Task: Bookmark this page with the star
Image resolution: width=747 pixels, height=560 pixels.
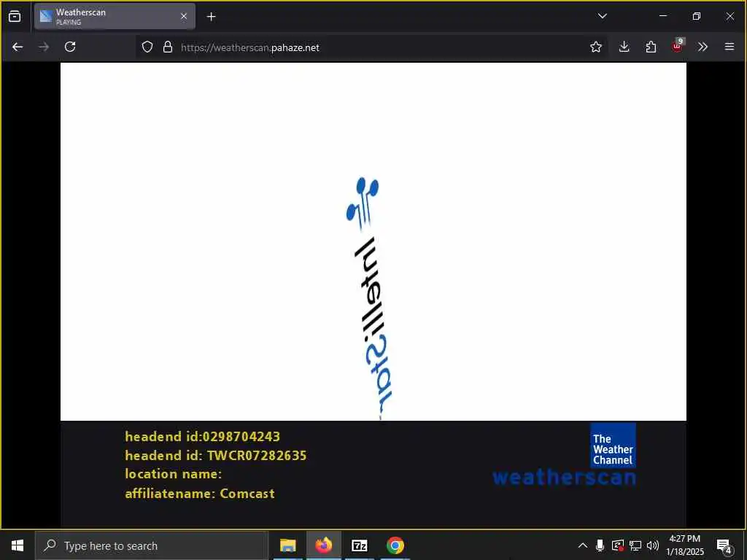Action: [596, 47]
